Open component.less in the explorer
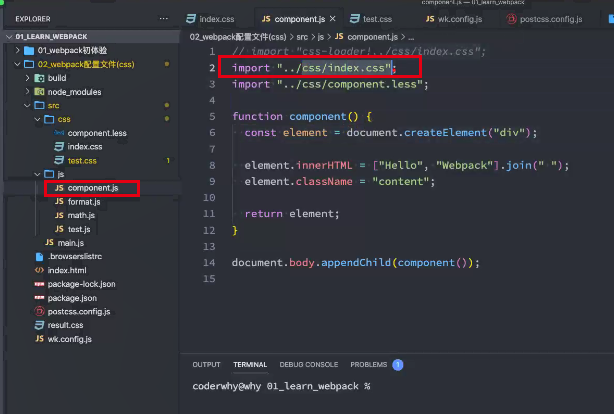Viewport: 614px width, 414px height. 97,133
